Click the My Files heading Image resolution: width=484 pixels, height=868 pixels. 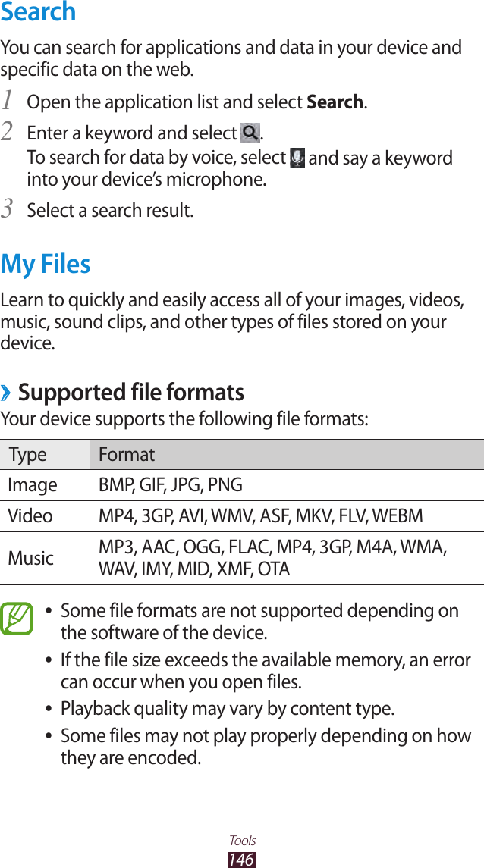point(46,264)
